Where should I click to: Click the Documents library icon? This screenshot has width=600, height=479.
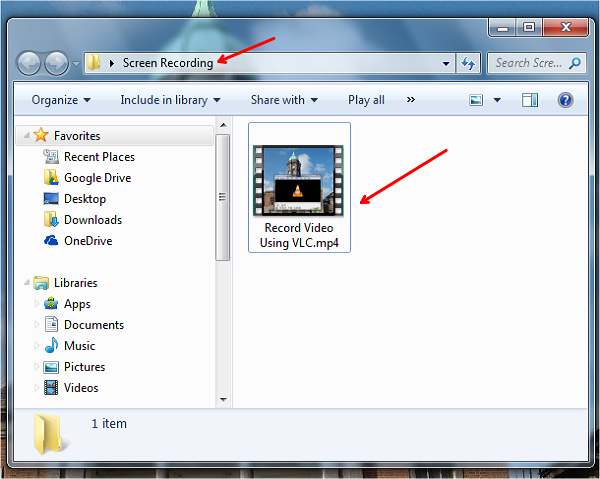pyautogui.click(x=51, y=324)
